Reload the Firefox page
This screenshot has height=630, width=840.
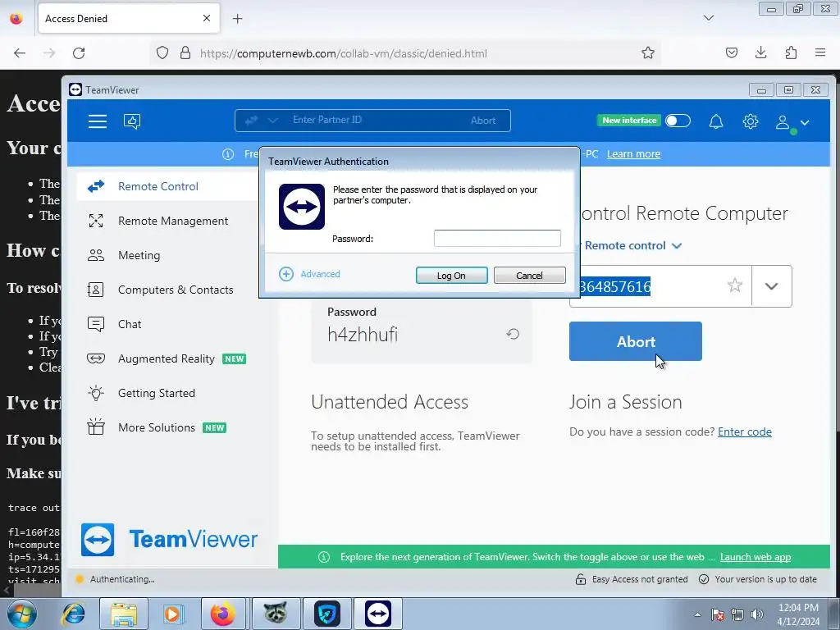pyautogui.click(x=79, y=53)
